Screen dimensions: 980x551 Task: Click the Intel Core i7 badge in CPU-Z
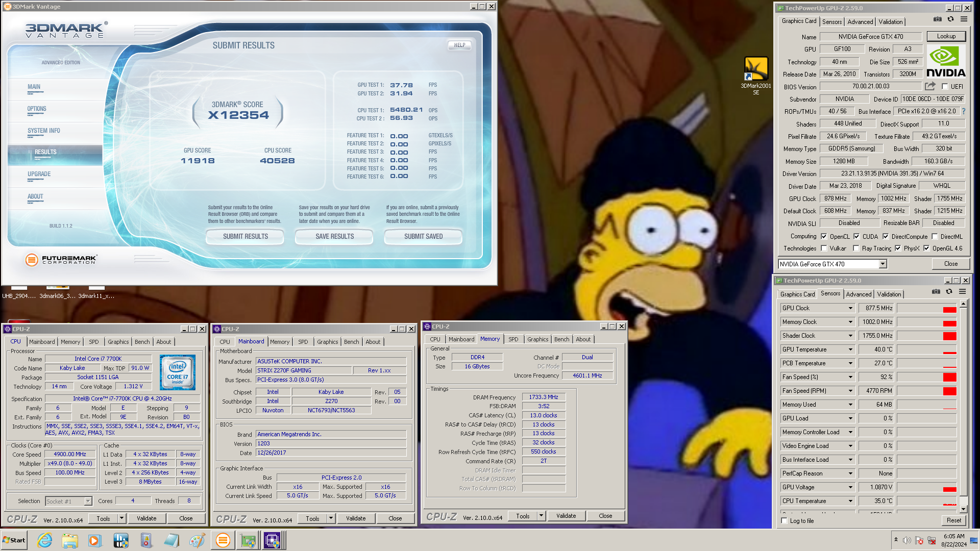point(178,372)
